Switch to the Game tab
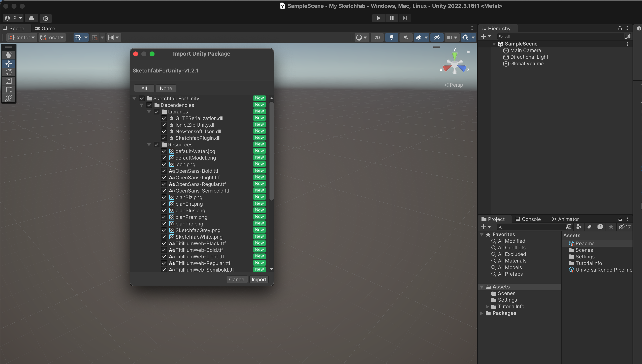Image resolution: width=642 pixels, height=364 pixels. pos(45,28)
